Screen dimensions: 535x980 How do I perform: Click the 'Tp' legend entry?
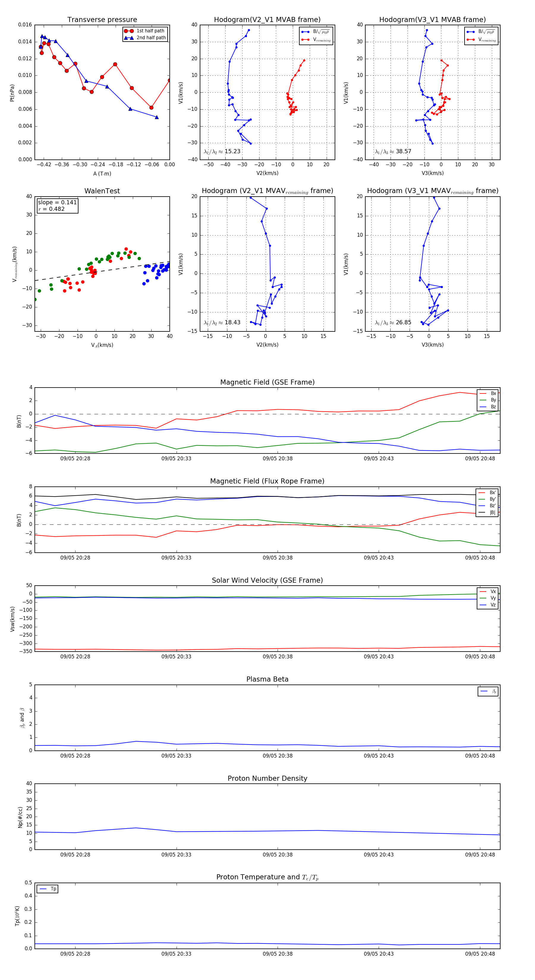coord(48,889)
